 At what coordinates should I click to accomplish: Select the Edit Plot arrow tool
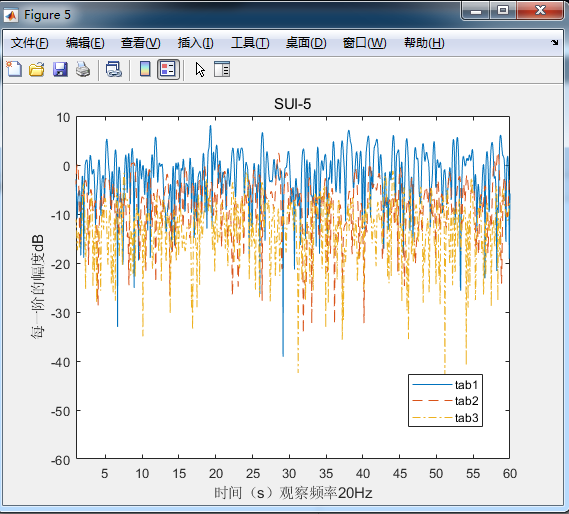[200, 69]
